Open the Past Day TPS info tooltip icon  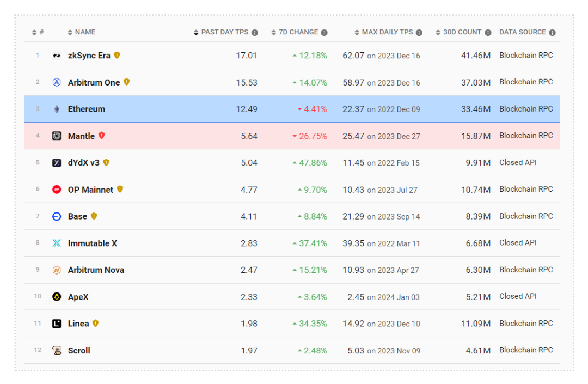[x=255, y=33]
